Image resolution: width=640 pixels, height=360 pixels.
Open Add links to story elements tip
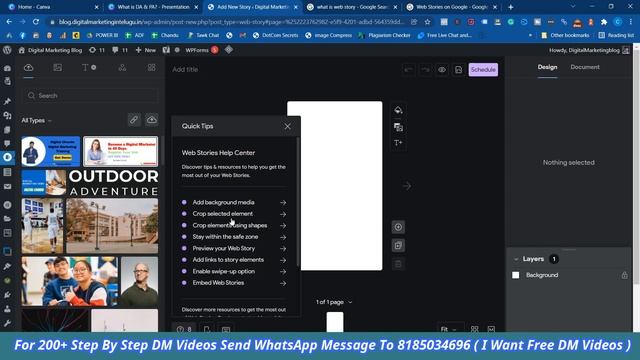click(234, 260)
